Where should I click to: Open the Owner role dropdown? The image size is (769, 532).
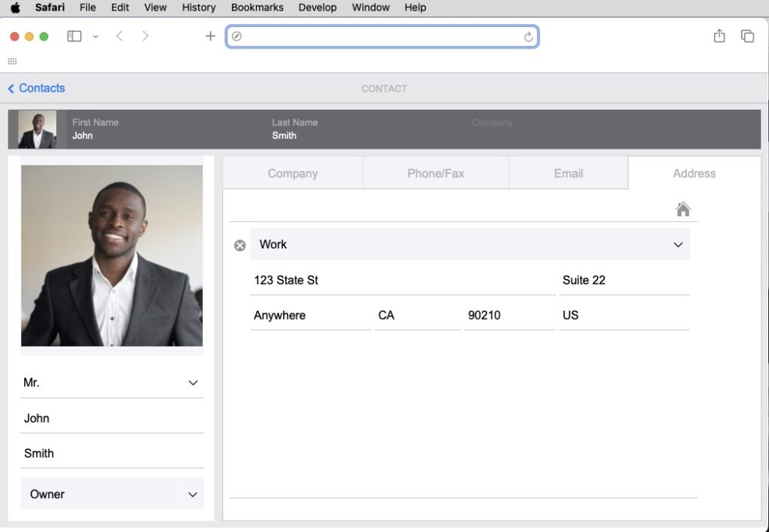pyautogui.click(x=112, y=494)
